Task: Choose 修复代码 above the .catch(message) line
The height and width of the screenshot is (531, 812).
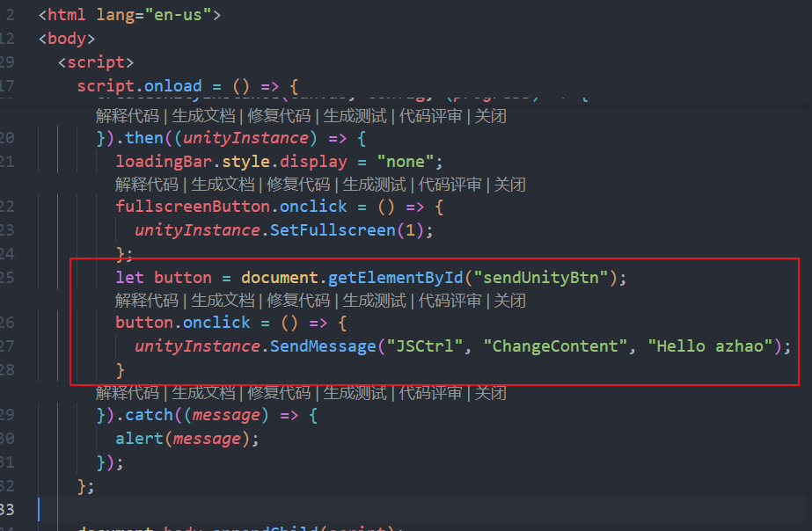Action: coord(279,393)
